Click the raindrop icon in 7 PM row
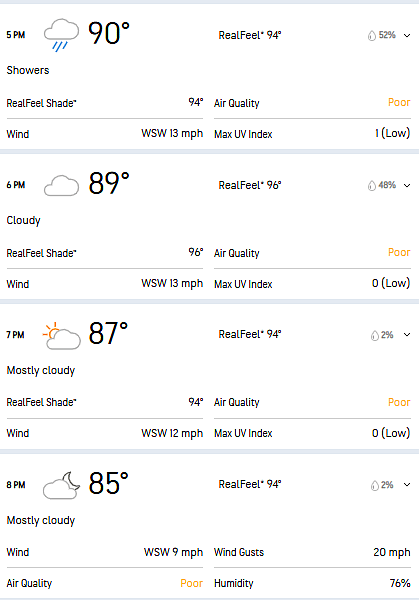Screen dimensions: 419x600 375,336
